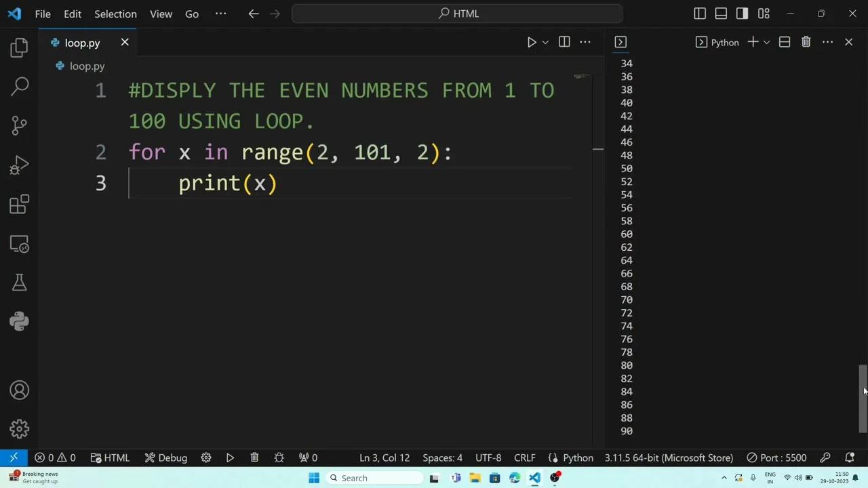Toggle the bottom panel layout button

coord(721,14)
